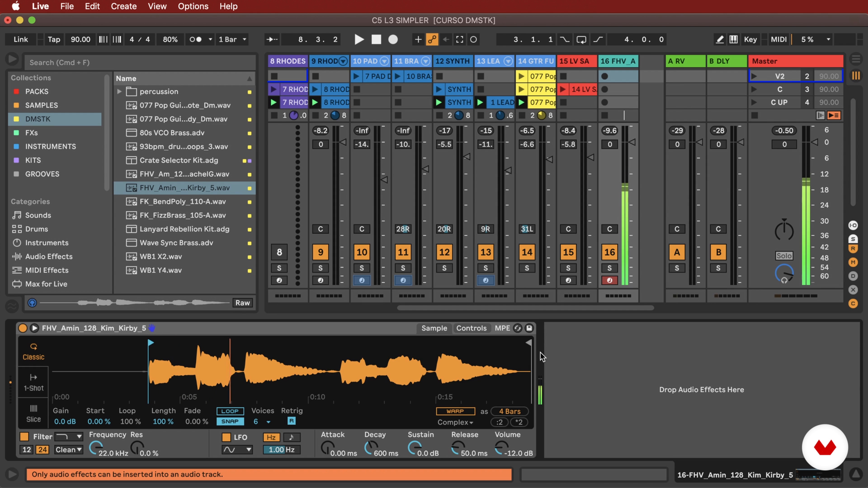Viewport: 868px width, 488px height.
Task: Click the Follow playback arrow icon
Action: click(x=272, y=39)
